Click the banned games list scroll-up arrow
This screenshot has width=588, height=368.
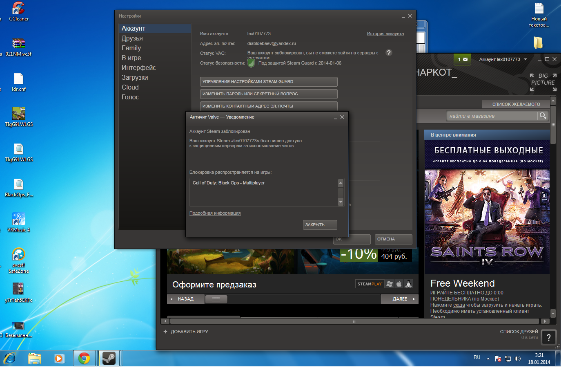[341, 183]
